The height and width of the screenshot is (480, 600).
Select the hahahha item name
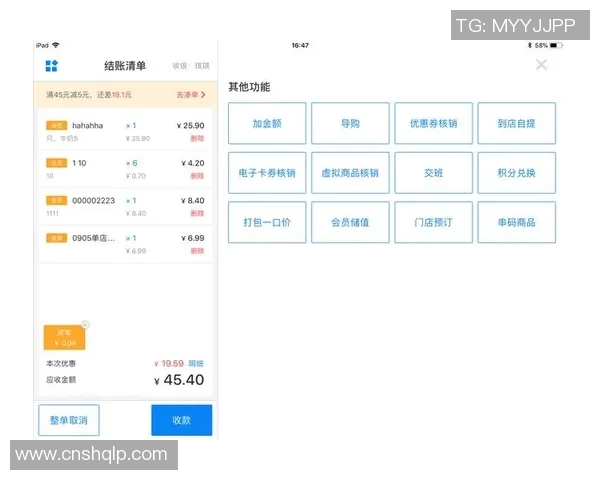click(x=88, y=126)
